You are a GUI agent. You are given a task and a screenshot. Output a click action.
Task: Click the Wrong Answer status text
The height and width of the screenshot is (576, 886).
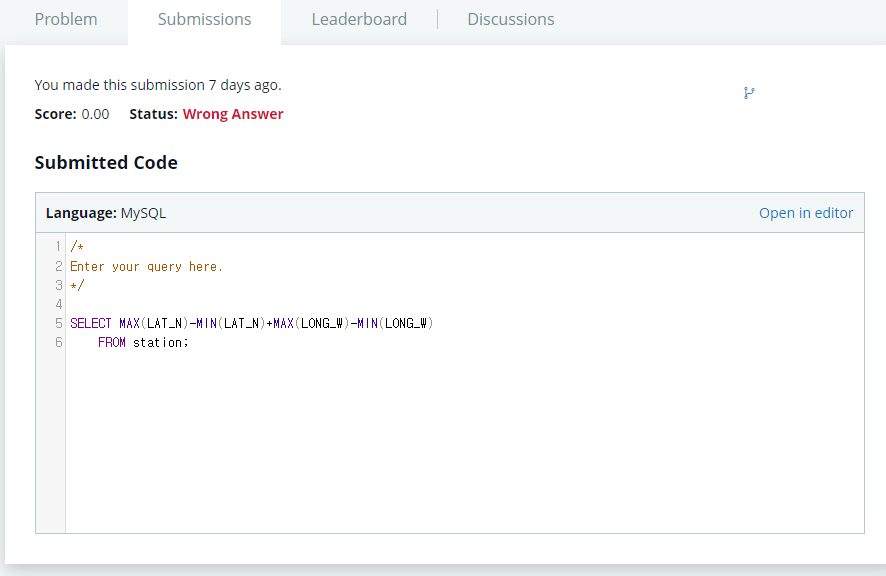point(233,114)
